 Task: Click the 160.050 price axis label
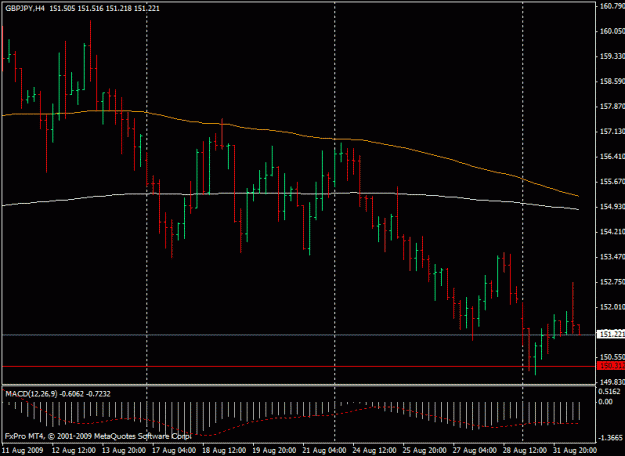[612, 31]
